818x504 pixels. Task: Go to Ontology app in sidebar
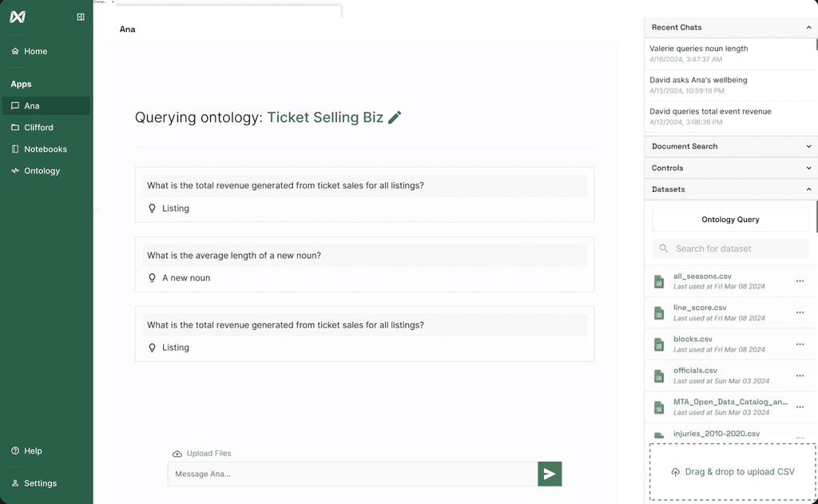pos(42,171)
